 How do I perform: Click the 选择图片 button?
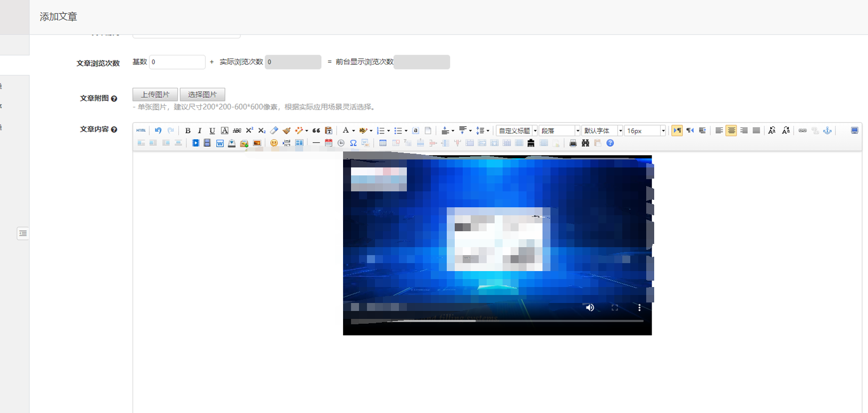[x=202, y=95]
